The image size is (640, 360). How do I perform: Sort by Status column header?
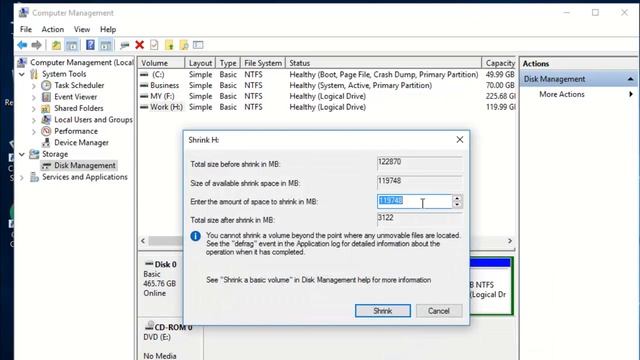click(x=383, y=63)
